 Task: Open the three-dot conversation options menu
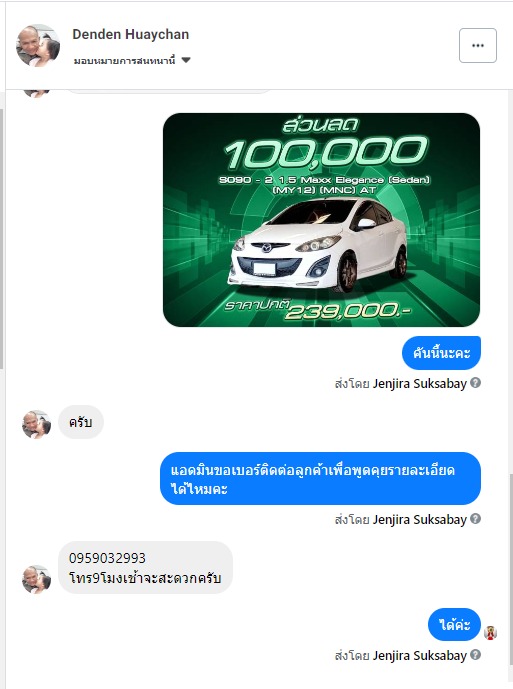(x=478, y=45)
